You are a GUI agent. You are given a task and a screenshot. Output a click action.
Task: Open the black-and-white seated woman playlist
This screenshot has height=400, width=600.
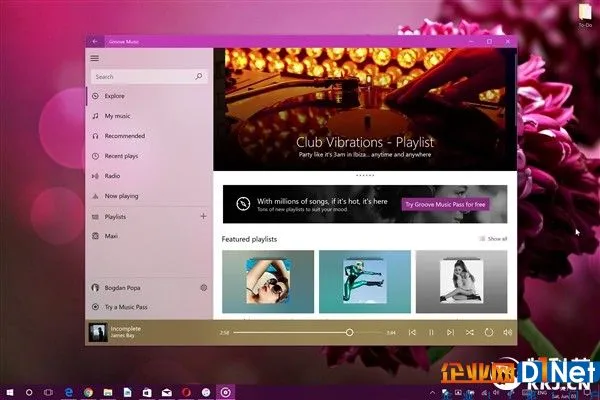point(461,282)
